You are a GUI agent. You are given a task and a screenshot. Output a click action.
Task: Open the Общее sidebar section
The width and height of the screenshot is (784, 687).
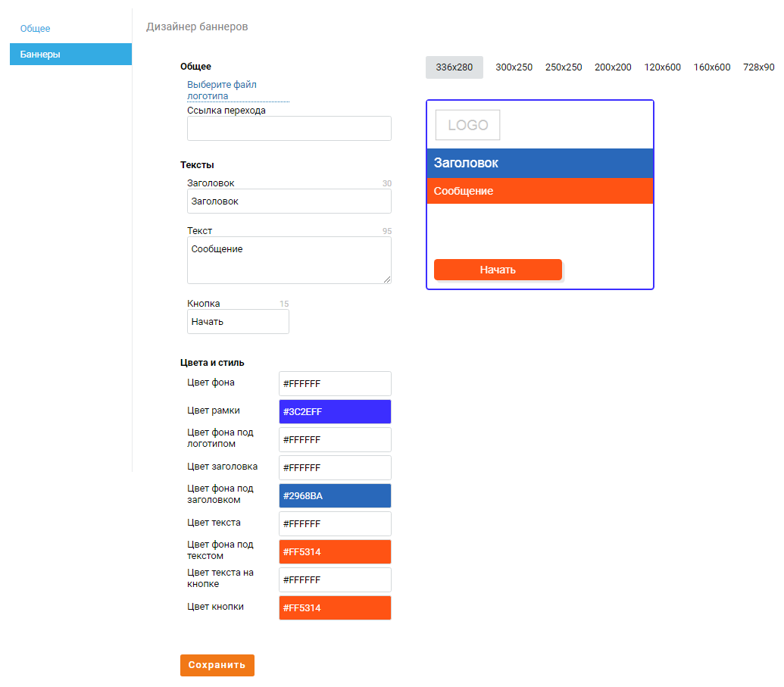point(35,29)
